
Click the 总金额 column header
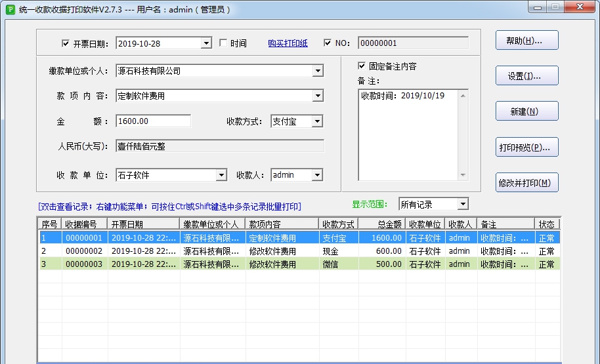coord(381,224)
